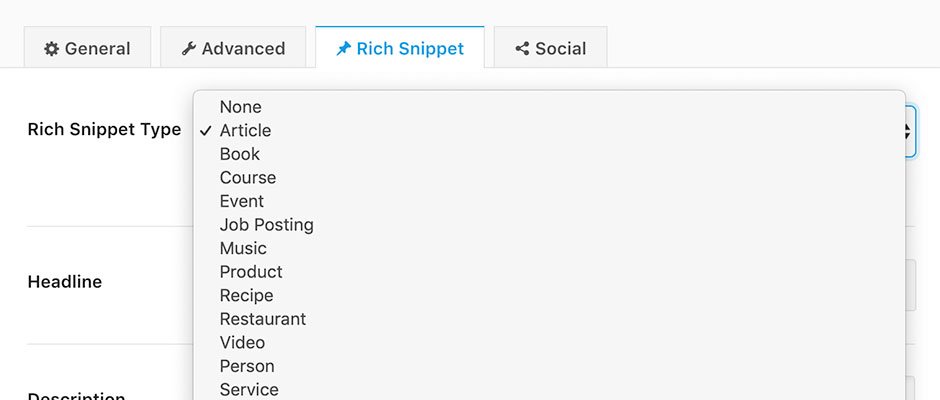Click the gear icon on General tab
The image size is (940, 400).
pos(51,48)
